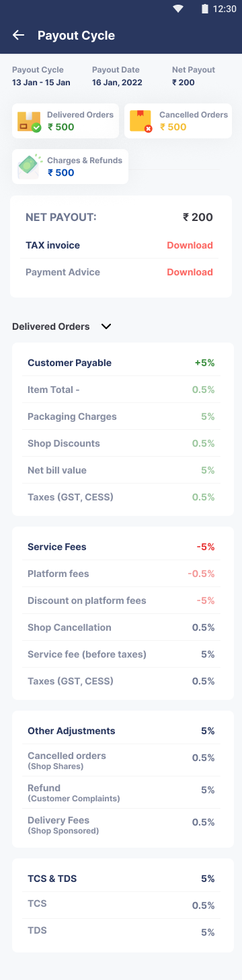Open the Delivered Orders ₹500 card
This screenshot has width=242, height=980.
65,121
